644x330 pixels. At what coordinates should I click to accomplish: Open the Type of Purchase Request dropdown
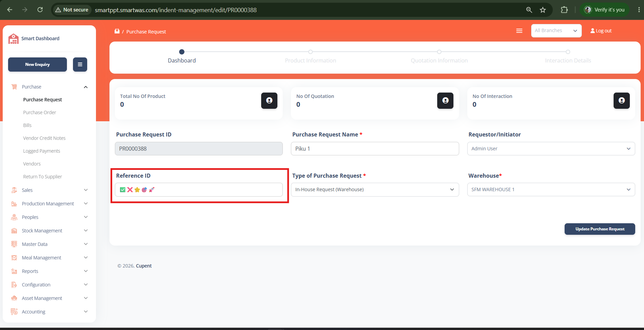pos(375,189)
